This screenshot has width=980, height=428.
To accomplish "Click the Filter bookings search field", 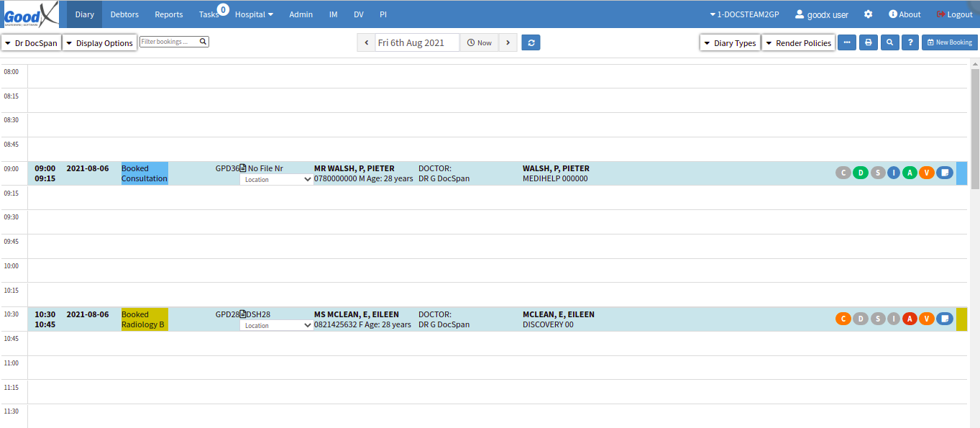I will 170,42.
